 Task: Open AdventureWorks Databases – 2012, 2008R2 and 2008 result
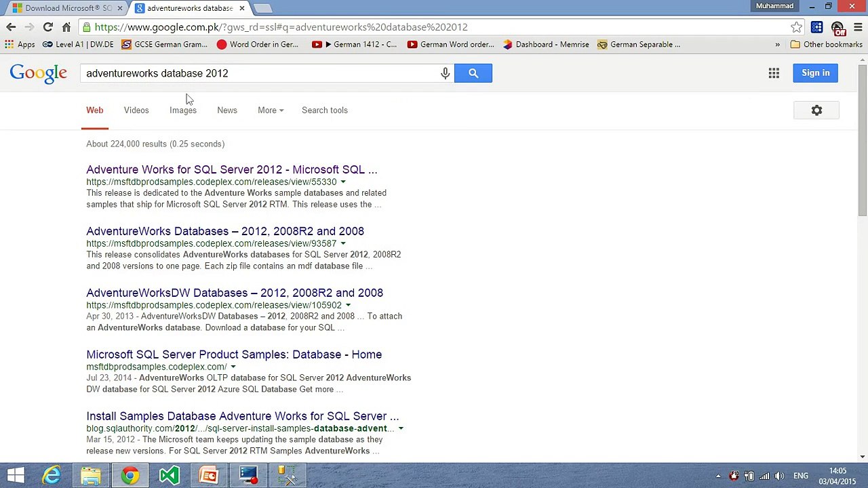(225, 231)
